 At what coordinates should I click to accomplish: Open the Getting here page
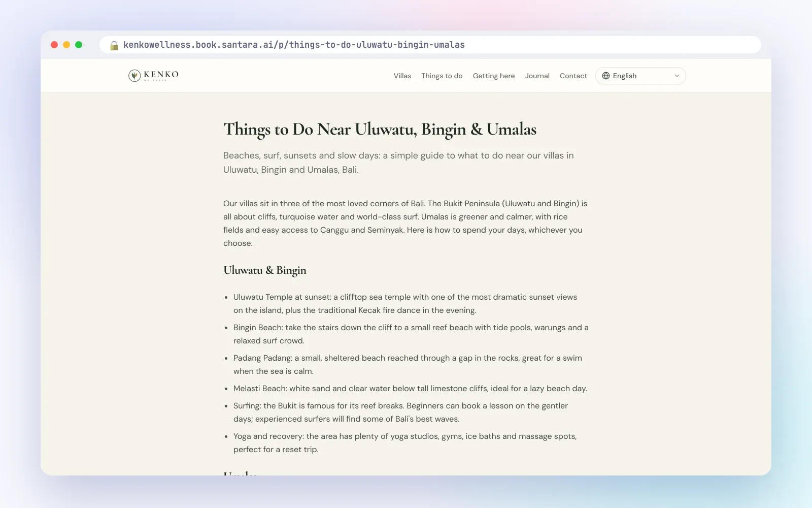[494, 76]
